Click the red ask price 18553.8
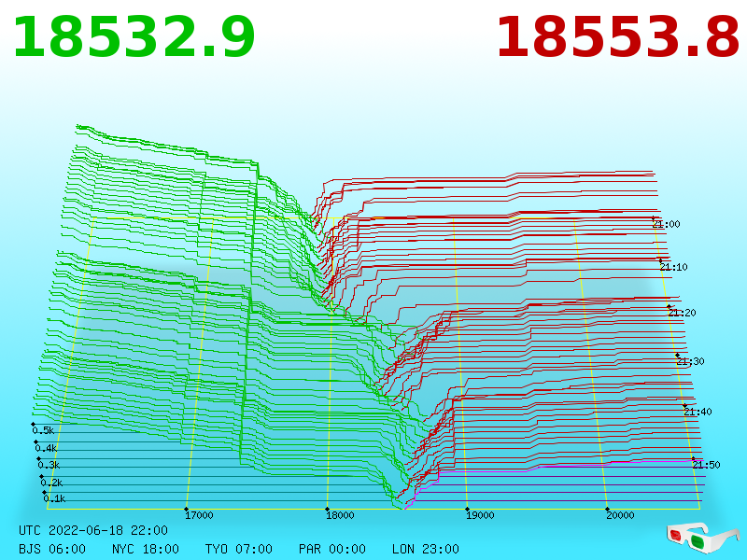This screenshot has width=747, height=560. [x=617, y=37]
